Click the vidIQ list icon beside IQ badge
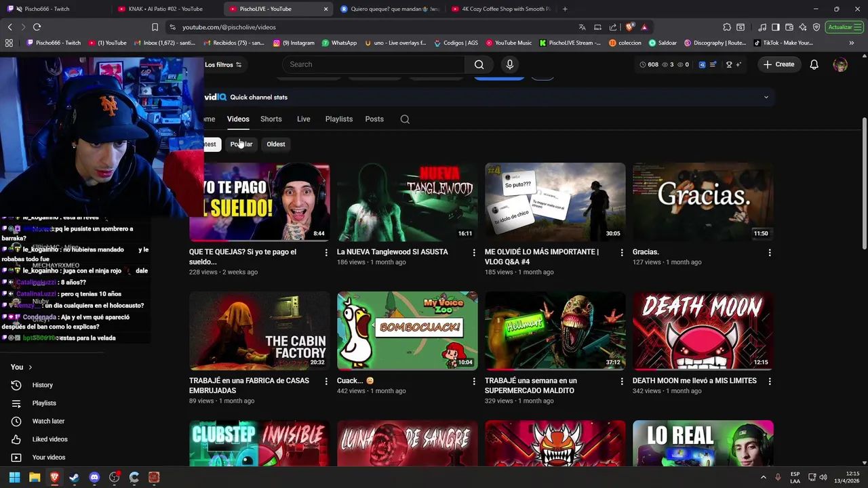 713,64
